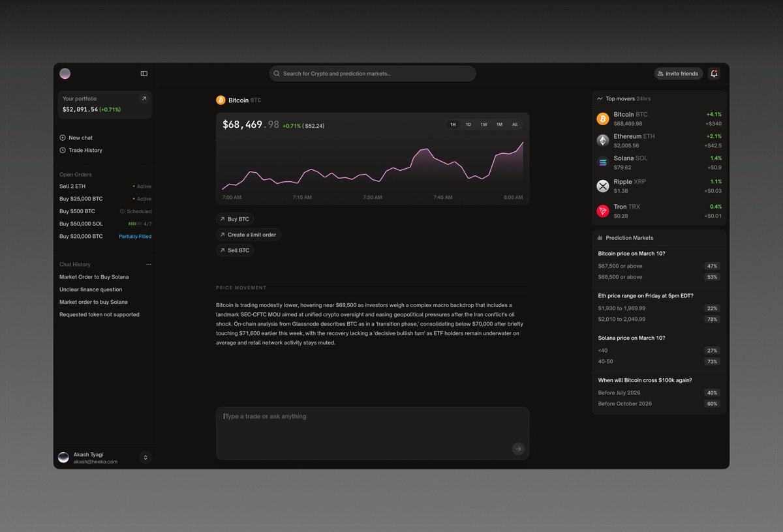Click the Bitcoin logo beside chart title
Viewport: 783px width, 532px height.
pyautogui.click(x=221, y=100)
